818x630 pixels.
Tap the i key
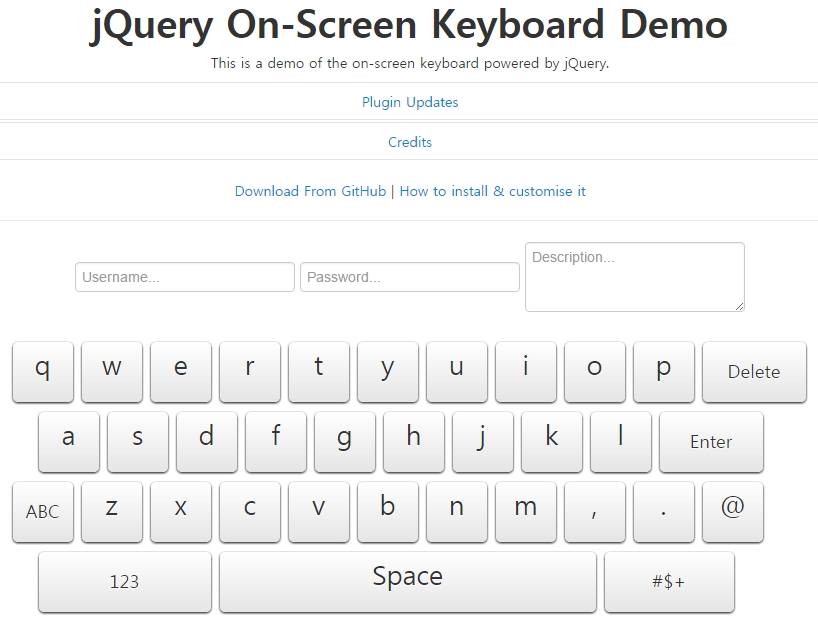click(x=526, y=372)
